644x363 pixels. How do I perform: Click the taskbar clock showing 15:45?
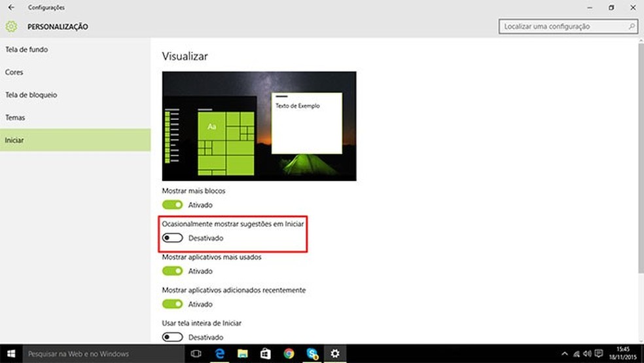623,354
